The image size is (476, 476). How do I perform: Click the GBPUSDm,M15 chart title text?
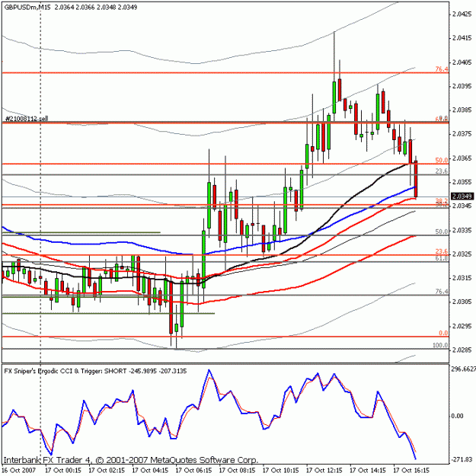(27, 7)
